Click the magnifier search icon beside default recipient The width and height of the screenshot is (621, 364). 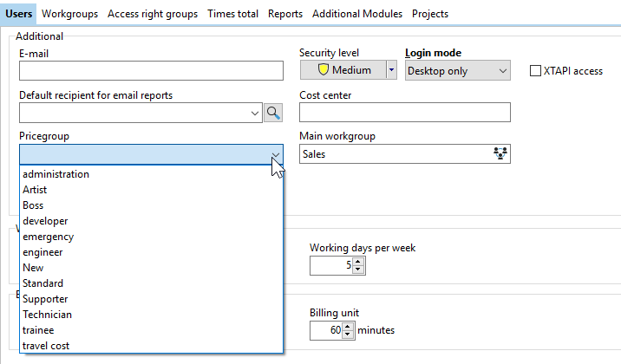point(274,112)
